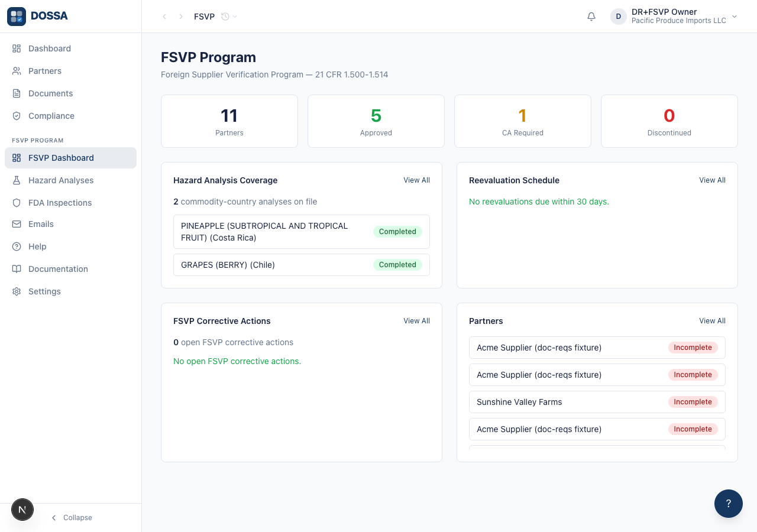Collapse the sidebar
Viewport: 757px width, 532px height.
coord(71,518)
